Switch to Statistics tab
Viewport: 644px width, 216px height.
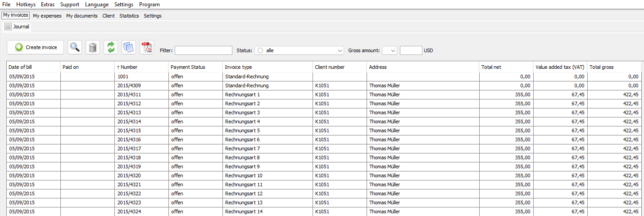(x=129, y=16)
